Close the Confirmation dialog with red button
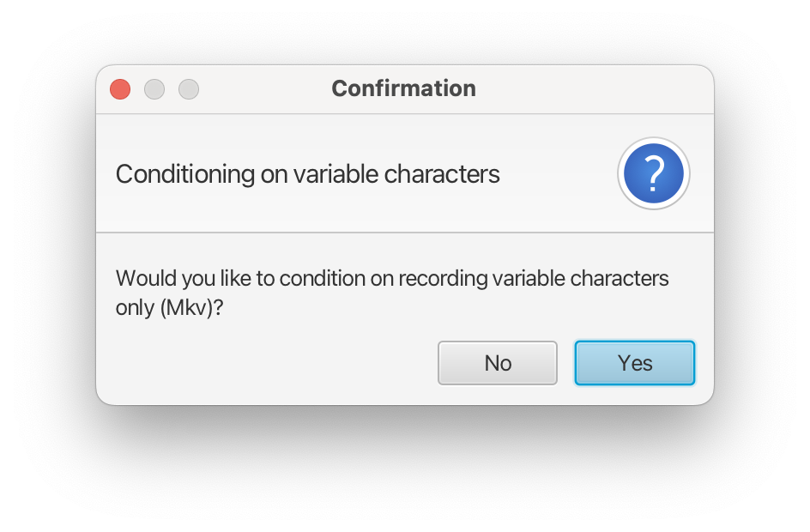Image resolution: width=810 pixels, height=532 pixels. click(120, 89)
